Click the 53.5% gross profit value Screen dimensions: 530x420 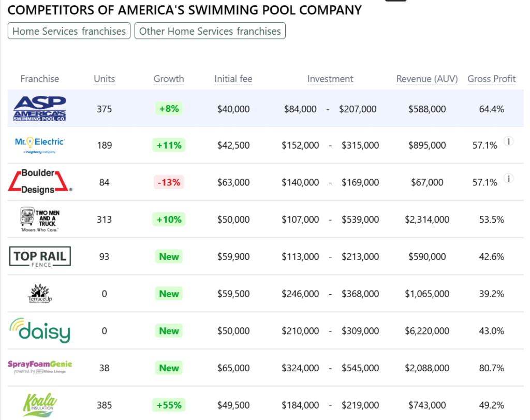492,220
